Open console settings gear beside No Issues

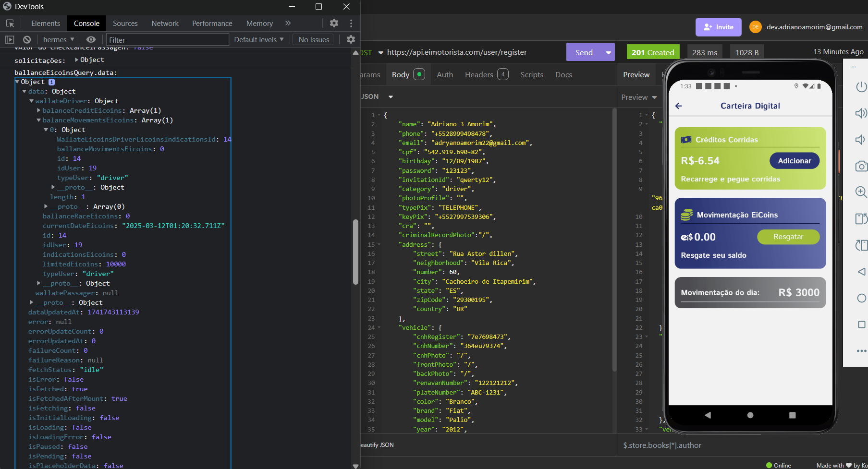351,40
